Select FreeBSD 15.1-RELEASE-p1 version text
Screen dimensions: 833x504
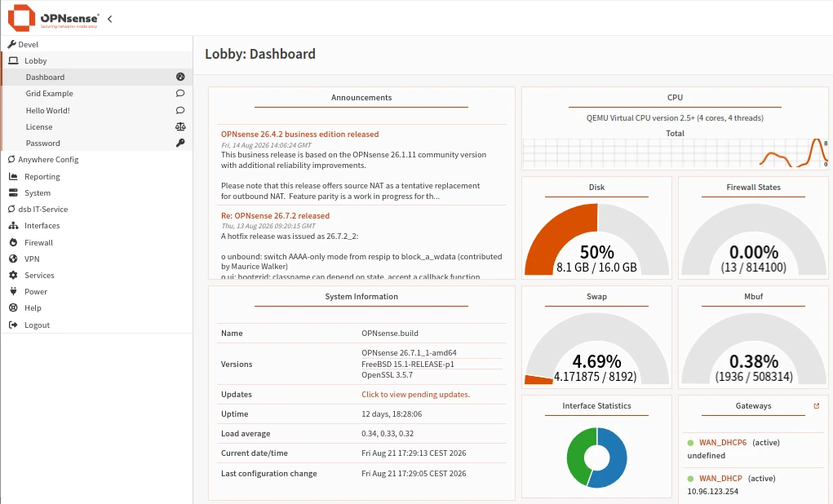(x=407, y=365)
